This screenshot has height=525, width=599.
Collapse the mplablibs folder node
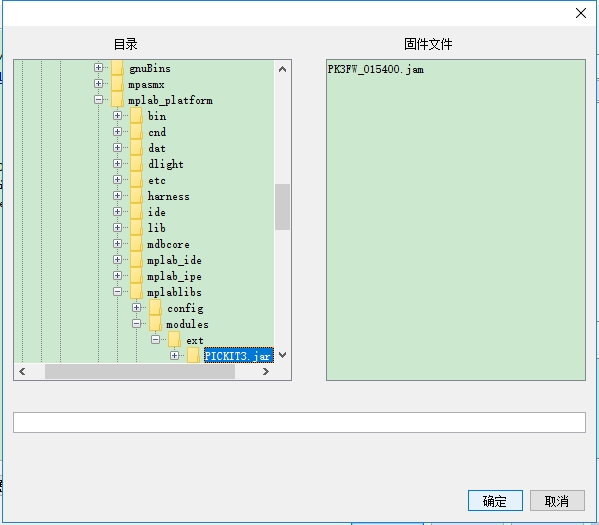118,292
